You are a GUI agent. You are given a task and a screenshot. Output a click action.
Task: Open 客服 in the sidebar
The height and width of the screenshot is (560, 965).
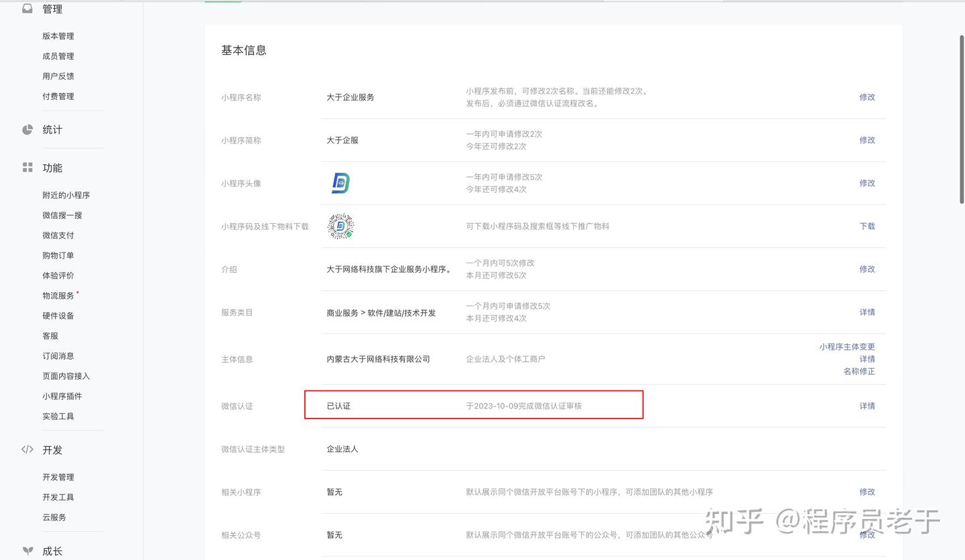tap(50, 336)
